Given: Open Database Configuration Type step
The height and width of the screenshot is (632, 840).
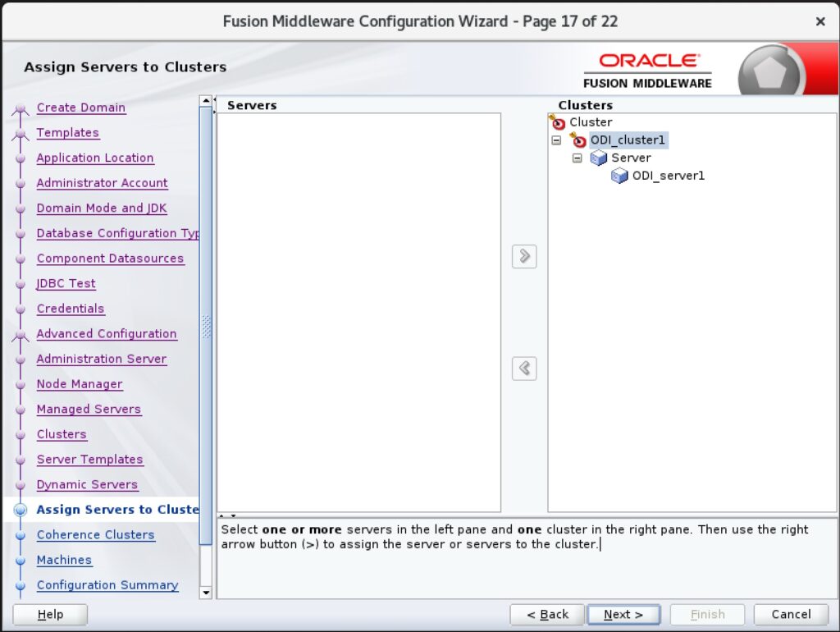Looking at the screenshot, I should tap(118, 234).
